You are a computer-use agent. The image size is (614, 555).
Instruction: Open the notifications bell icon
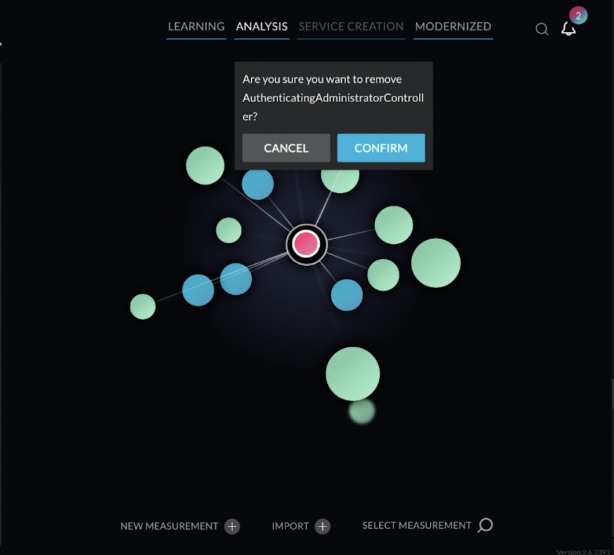click(568, 29)
